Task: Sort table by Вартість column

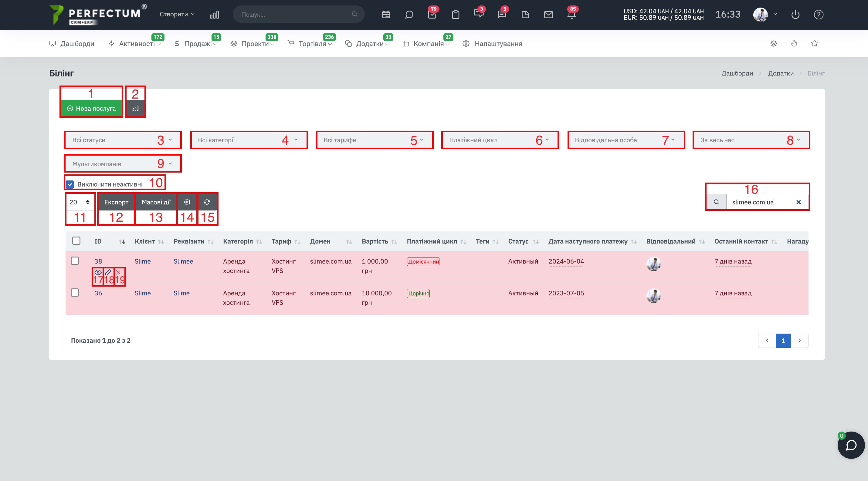Action: (379, 241)
